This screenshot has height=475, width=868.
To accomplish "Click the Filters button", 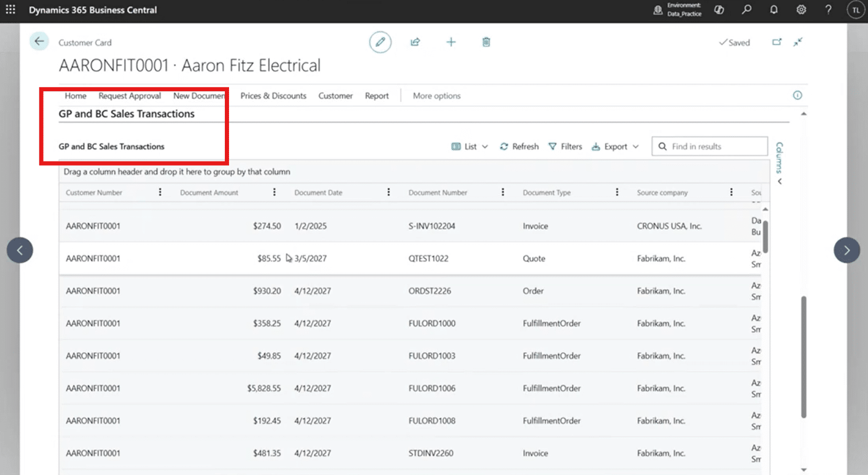I will [565, 147].
